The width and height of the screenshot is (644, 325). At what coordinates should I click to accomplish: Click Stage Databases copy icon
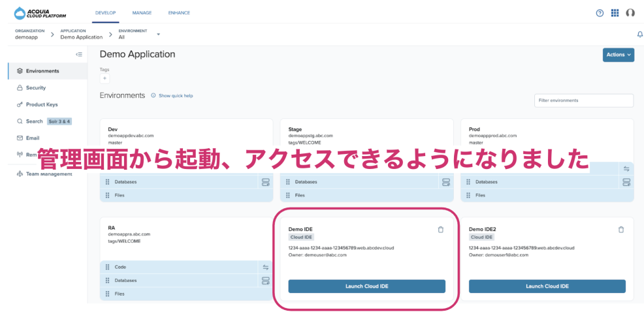tap(445, 182)
